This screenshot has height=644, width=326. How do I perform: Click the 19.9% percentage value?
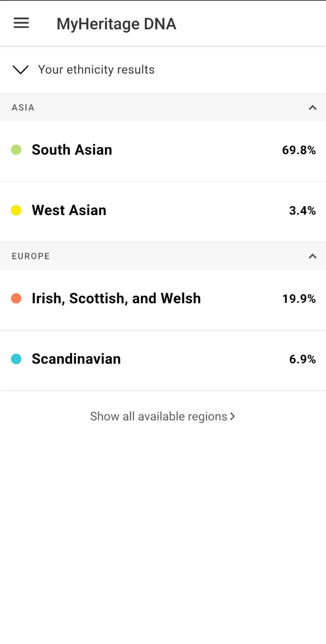point(299,299)
